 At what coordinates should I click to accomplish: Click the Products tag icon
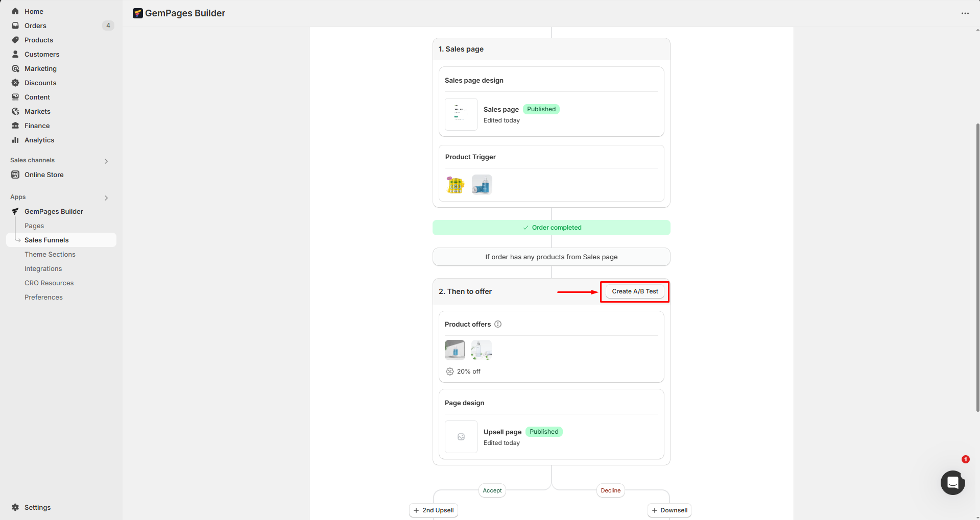pyautogui.click(x=15, y=40)
